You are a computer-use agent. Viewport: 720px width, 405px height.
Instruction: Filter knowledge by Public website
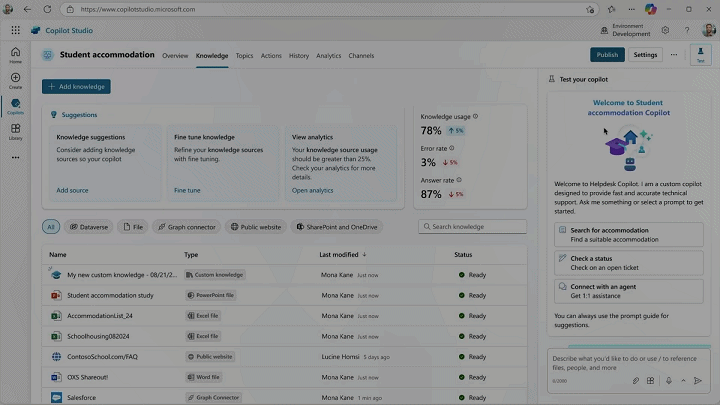click(255, 227)
